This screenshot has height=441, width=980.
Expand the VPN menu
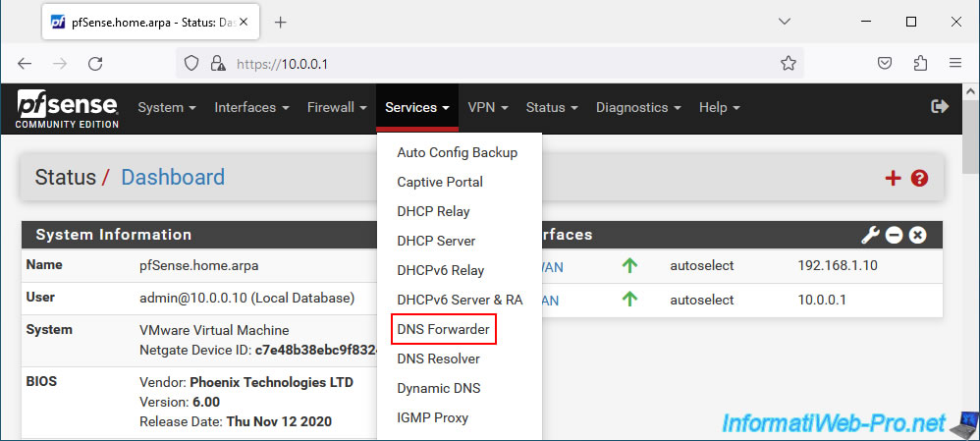pos(487,108)
